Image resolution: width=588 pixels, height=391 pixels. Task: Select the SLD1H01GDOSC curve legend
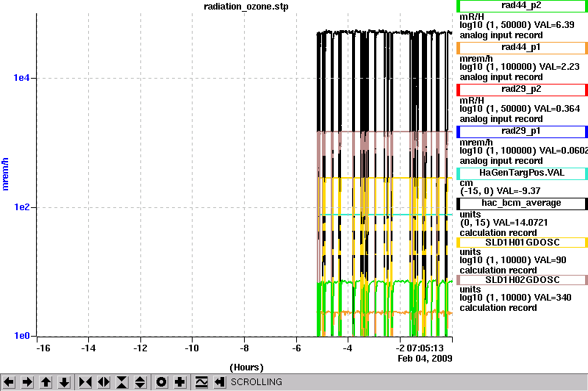pos(522,243)
